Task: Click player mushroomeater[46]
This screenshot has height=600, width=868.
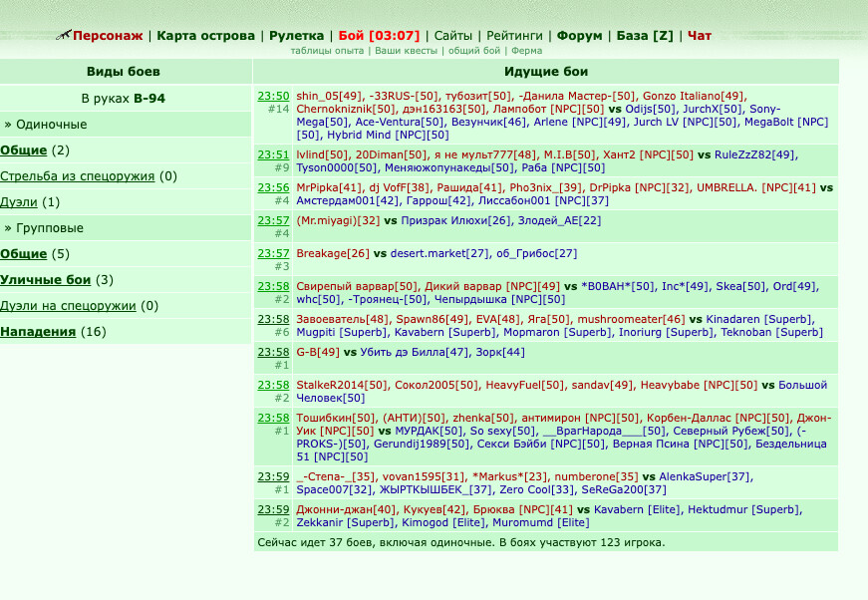Action: pyautogui.click(x=631, y=319)
